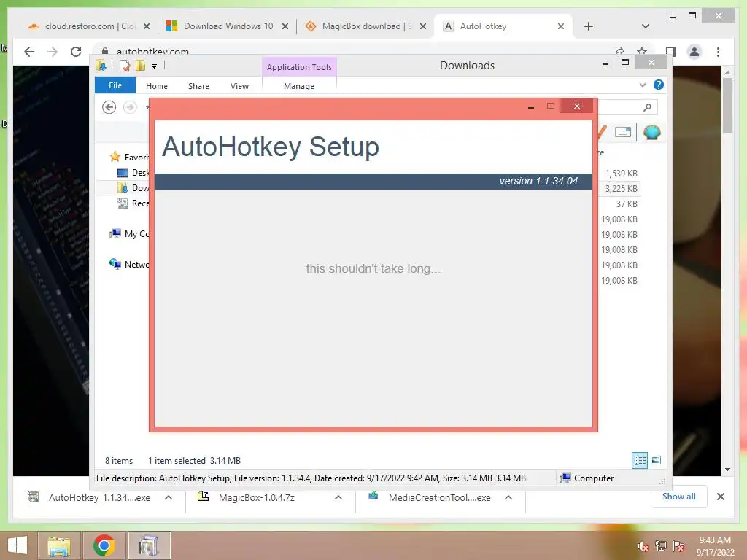Switch to large icons view in Explorer
The image size is (747, 560).
tap(656, 460)
